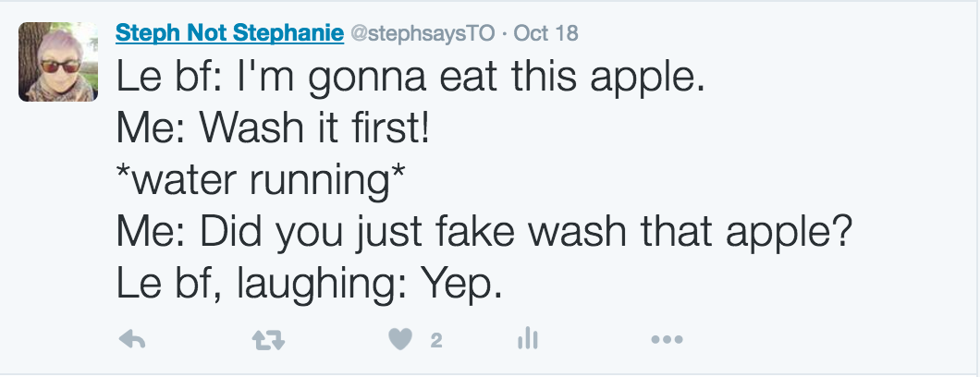Open tweet activity bar chart icon
This screenshot has height=377, width=980.
(x=528, y=340)
